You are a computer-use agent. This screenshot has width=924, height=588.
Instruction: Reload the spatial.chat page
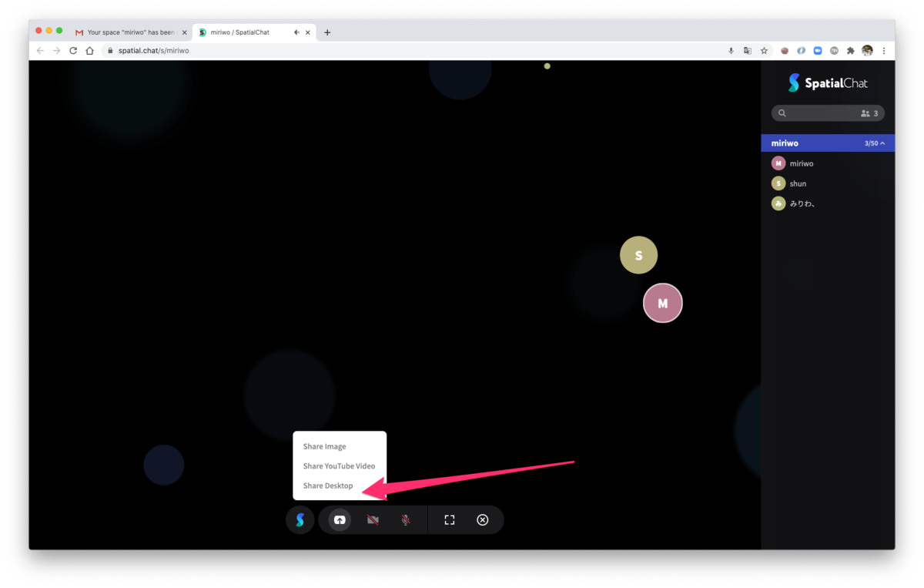73,51
